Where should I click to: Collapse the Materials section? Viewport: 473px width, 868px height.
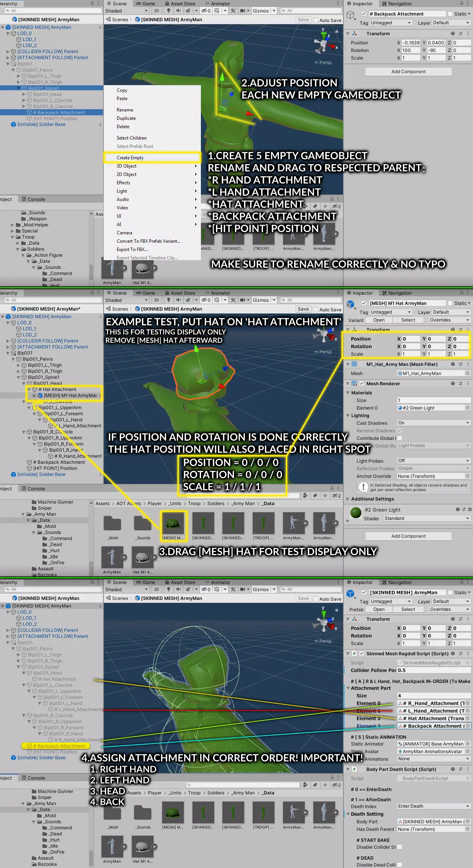click(x=348, y=392)
